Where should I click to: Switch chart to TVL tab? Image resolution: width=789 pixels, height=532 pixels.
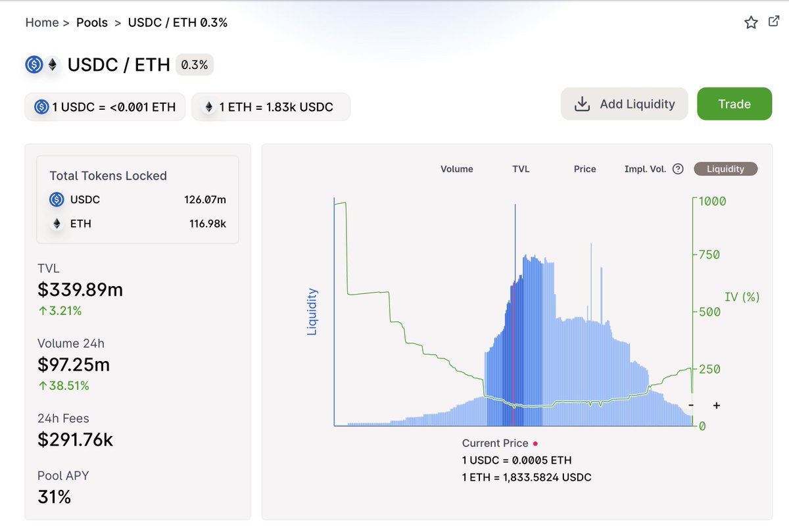521,169
